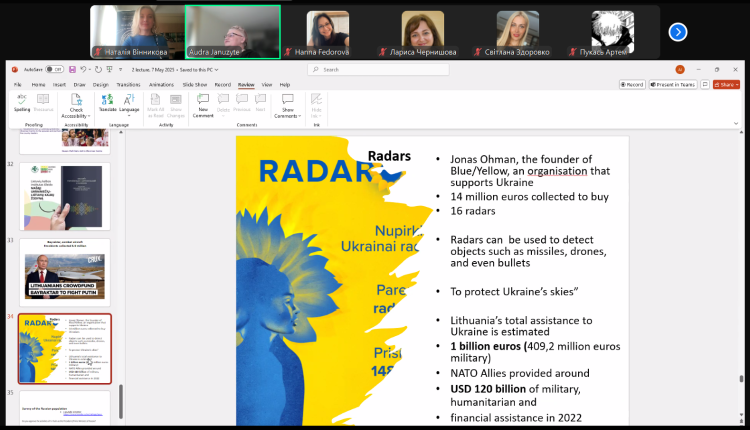Open the comments pane speech-bubble icon
Image resolution: width=750 pixels, height=430 pixels.
coord(705,84)
